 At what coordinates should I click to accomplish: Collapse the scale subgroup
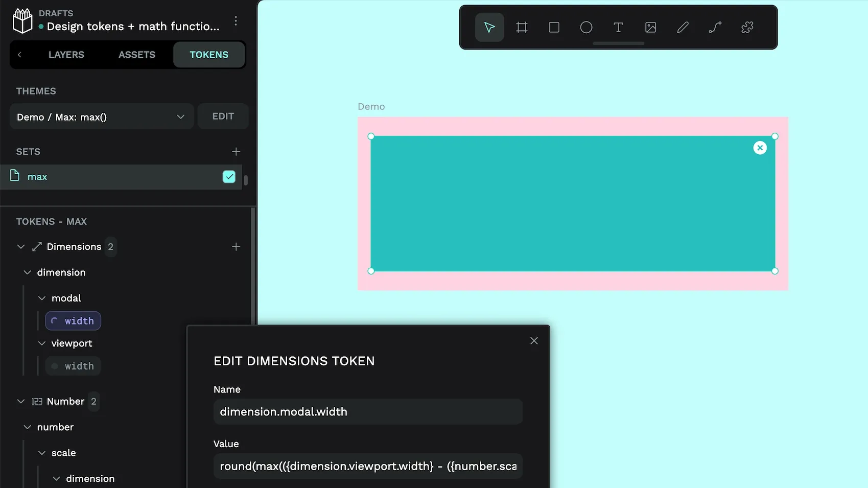pyautogui.click(x=42, y=453)
